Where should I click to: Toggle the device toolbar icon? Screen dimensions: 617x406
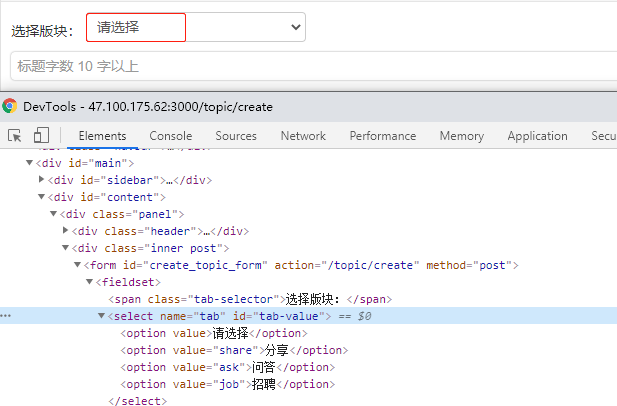[41, 135]
